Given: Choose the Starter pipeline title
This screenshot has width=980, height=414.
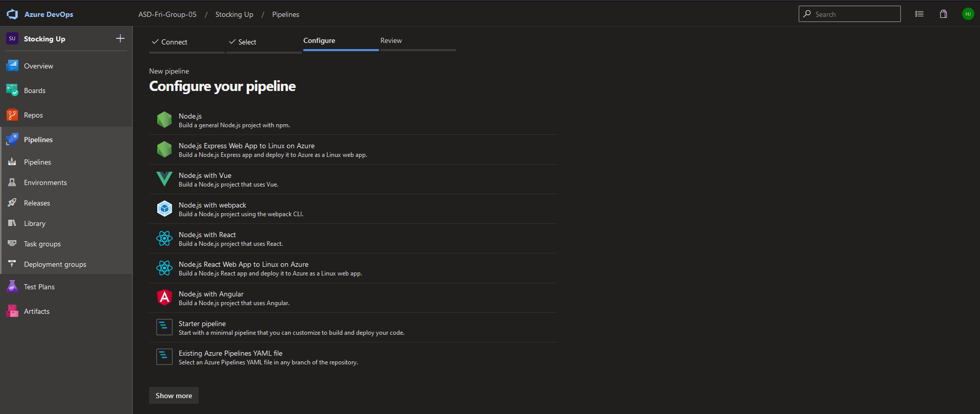Looking at the screenshot, I should coord(202,324).
